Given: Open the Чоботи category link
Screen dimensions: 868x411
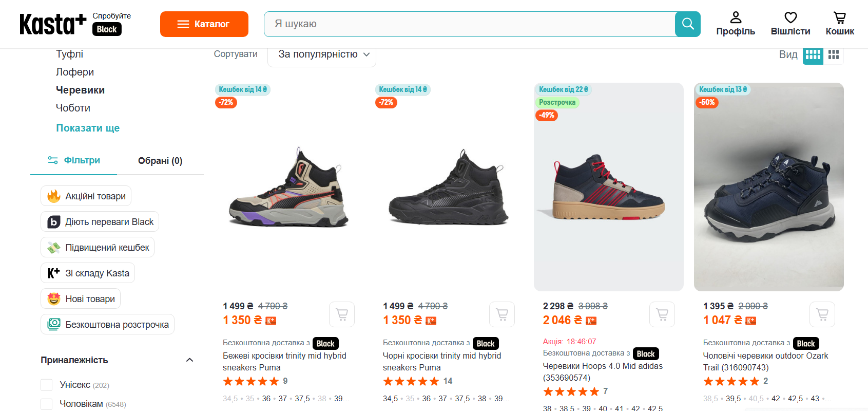Looking at the screenshot, I should point(73,108).
